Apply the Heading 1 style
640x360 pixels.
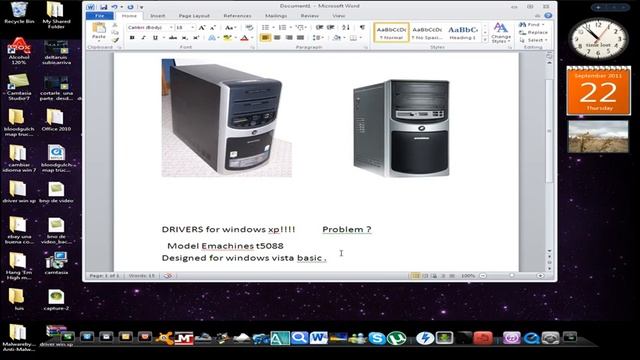pos(462,33)
